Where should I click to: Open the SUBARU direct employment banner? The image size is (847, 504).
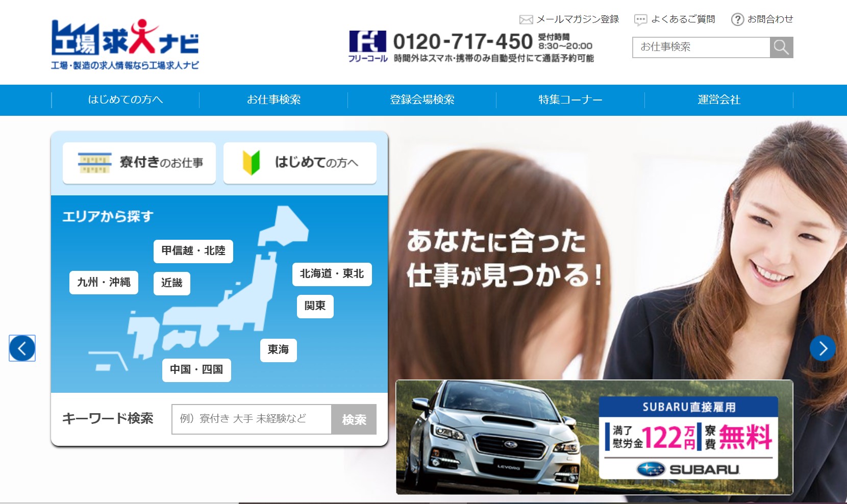pyautogui.click(x=594, y=437)
